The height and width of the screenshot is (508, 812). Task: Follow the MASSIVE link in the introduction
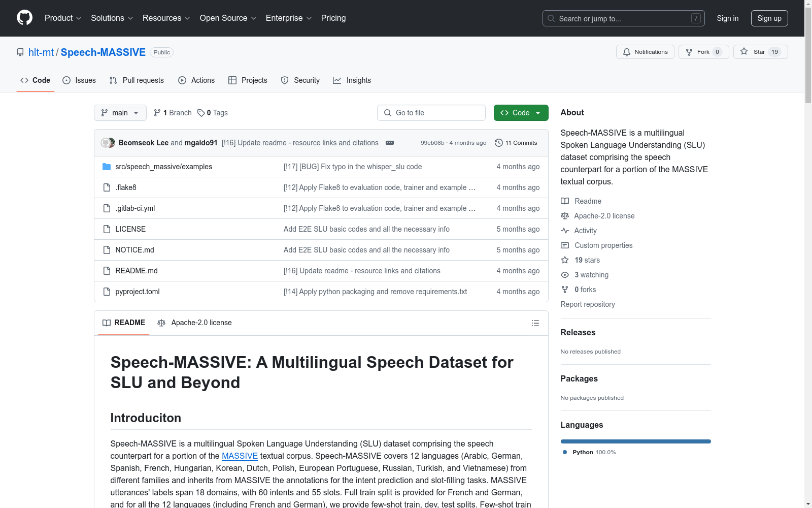coord(240,456)
